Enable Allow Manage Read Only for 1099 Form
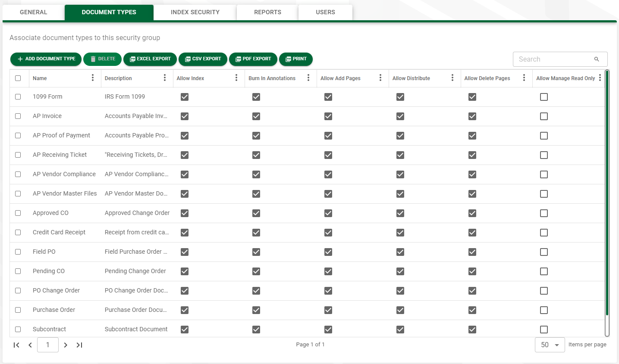 (x=544, y=97)
